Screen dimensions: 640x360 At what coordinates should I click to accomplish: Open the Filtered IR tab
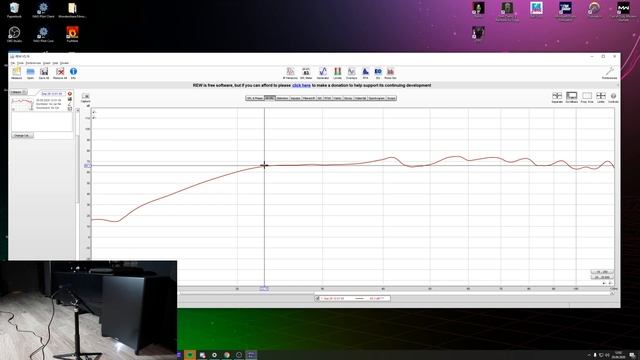[x=309, y=98]
